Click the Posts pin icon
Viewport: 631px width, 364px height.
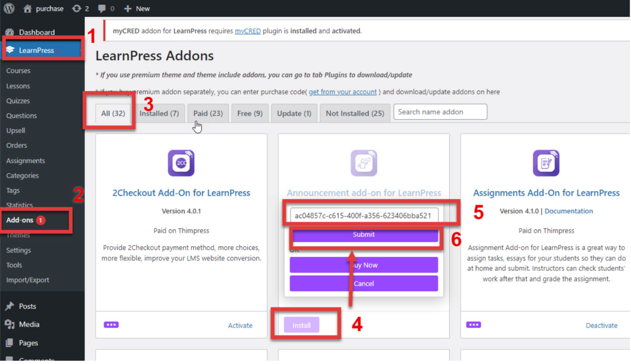point(10,306)
